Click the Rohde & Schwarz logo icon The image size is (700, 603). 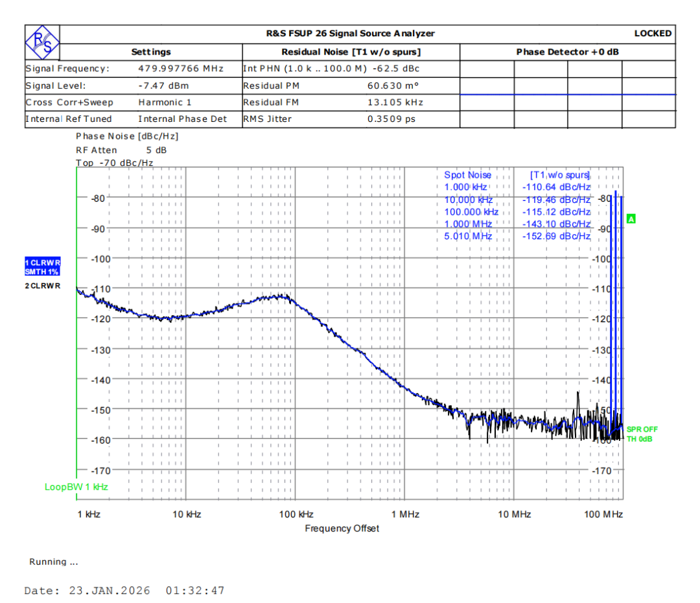[42, 42]
